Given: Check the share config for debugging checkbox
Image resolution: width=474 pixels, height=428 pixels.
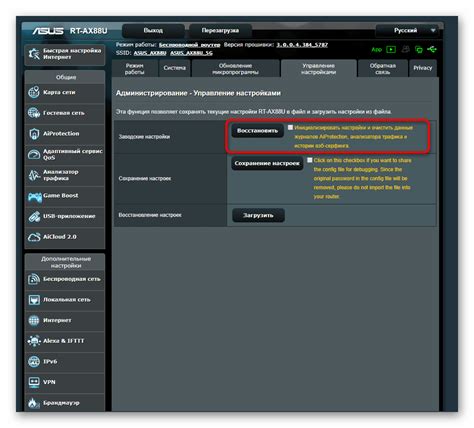Looking at the screenshot, I should pyautogui.click(x=310, y=160).
